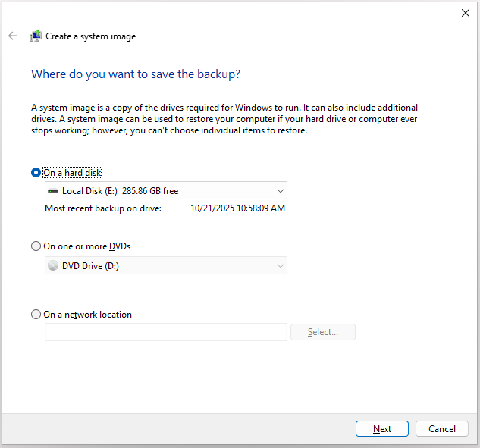Expand the hard disk list using its chevron
The image size is (480, 448).
(280, 191)
